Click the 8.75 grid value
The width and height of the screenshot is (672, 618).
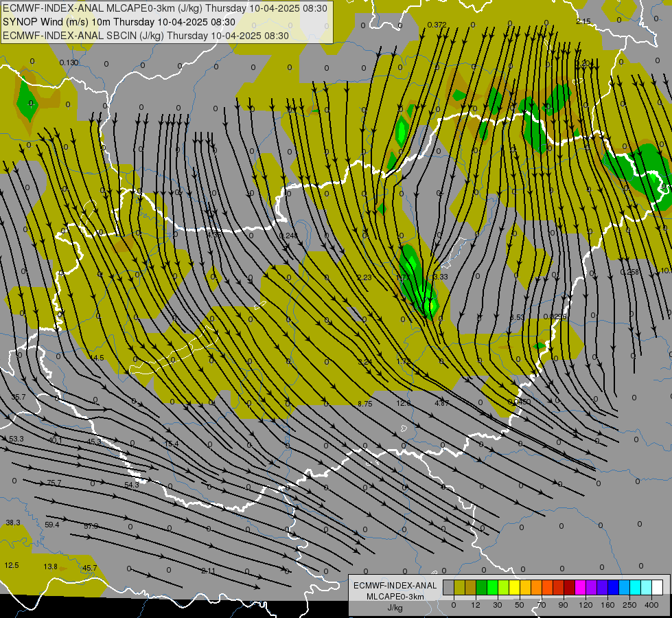click(364, 404)
